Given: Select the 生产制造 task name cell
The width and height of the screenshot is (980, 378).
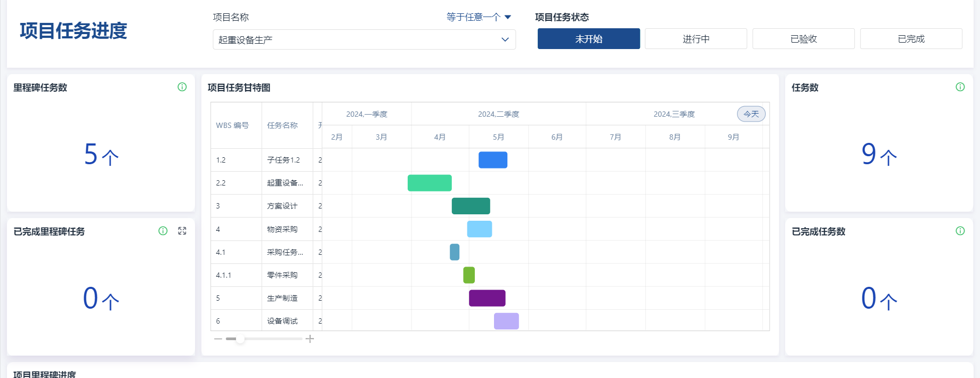Looking at the screenshot, I should pos(287,298).
